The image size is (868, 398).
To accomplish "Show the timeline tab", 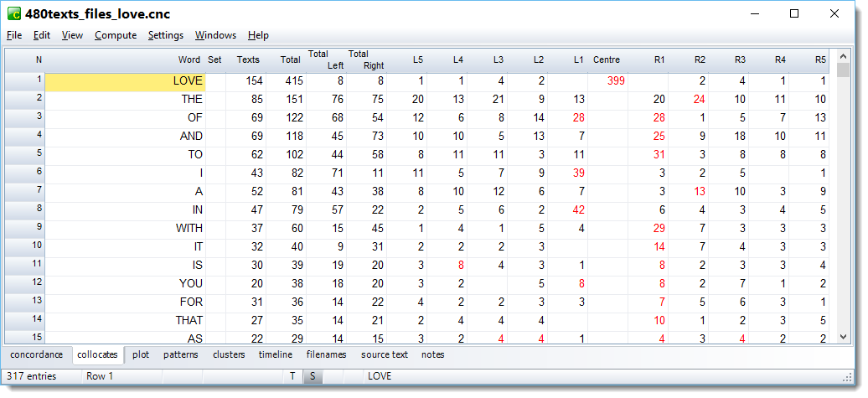I will click(x=275, y=354).
